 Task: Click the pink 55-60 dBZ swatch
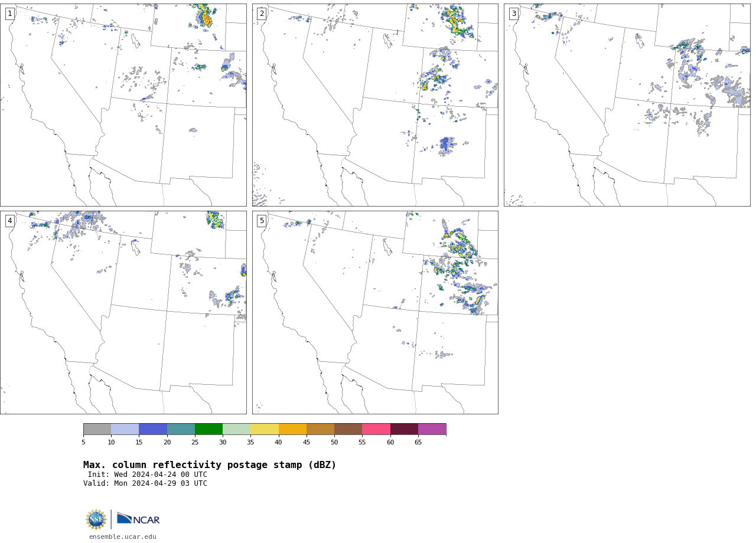376,429
